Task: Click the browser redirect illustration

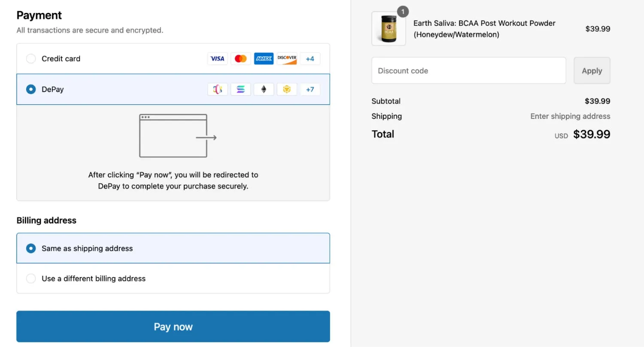Action: (x=178, y=136)
